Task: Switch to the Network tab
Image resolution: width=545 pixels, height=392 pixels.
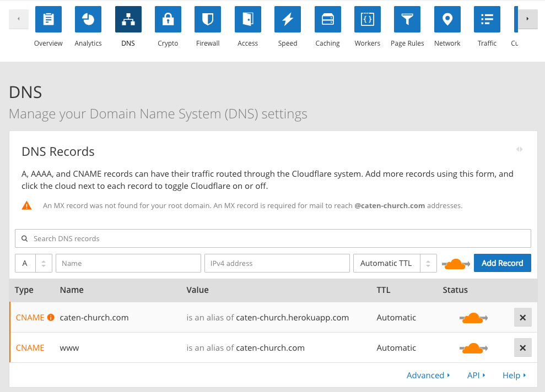Action: coord(447,20)
